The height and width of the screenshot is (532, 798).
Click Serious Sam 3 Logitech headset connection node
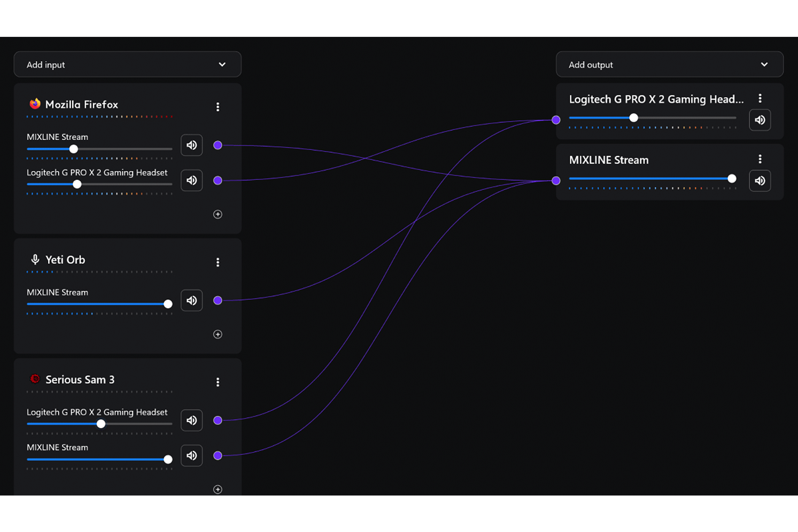[218, 420]
